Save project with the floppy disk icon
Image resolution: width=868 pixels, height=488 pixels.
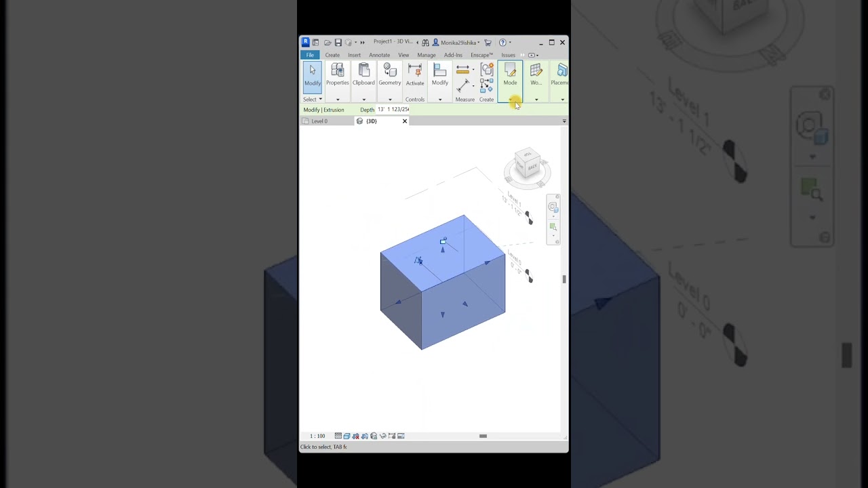[x=338, y=43]
